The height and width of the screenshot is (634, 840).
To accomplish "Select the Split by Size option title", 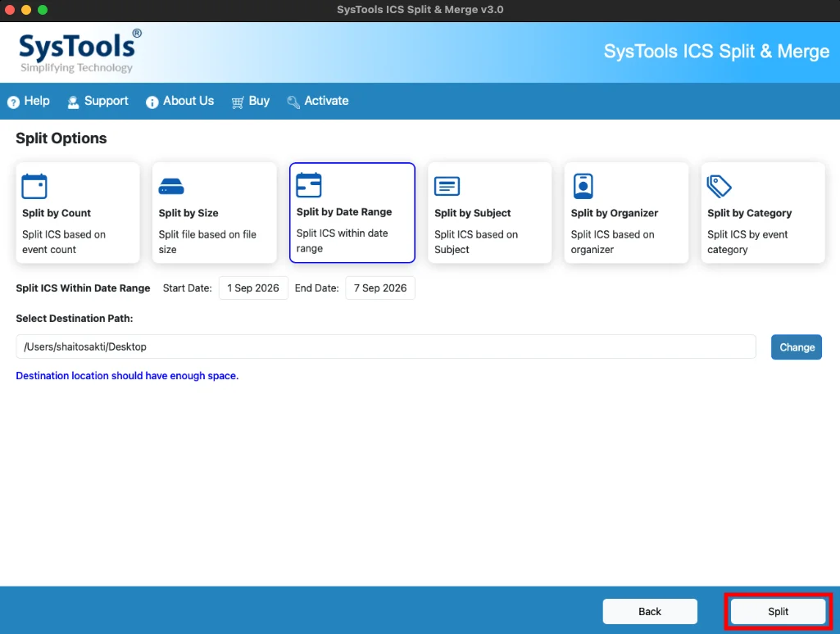I will click(x=188, y=213).
